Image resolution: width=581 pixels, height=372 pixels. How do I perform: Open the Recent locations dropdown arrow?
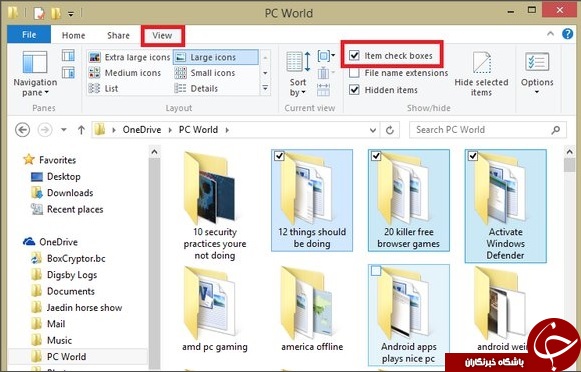[x=64, y=130]
